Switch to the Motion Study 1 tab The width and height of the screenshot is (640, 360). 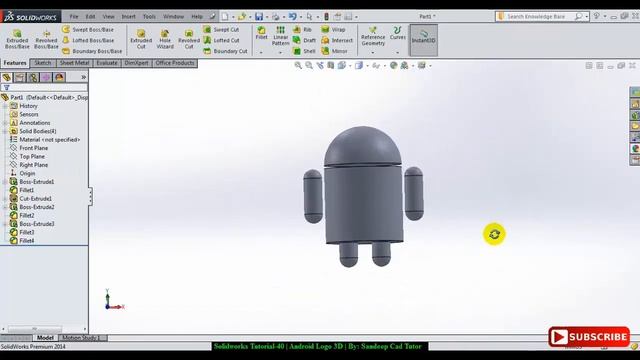click(81, 338)
